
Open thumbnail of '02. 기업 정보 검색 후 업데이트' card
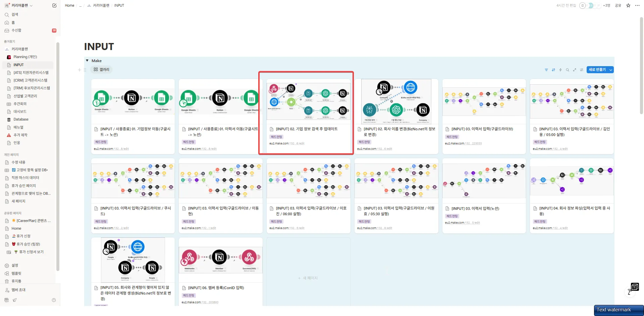[x=309, y=101]
